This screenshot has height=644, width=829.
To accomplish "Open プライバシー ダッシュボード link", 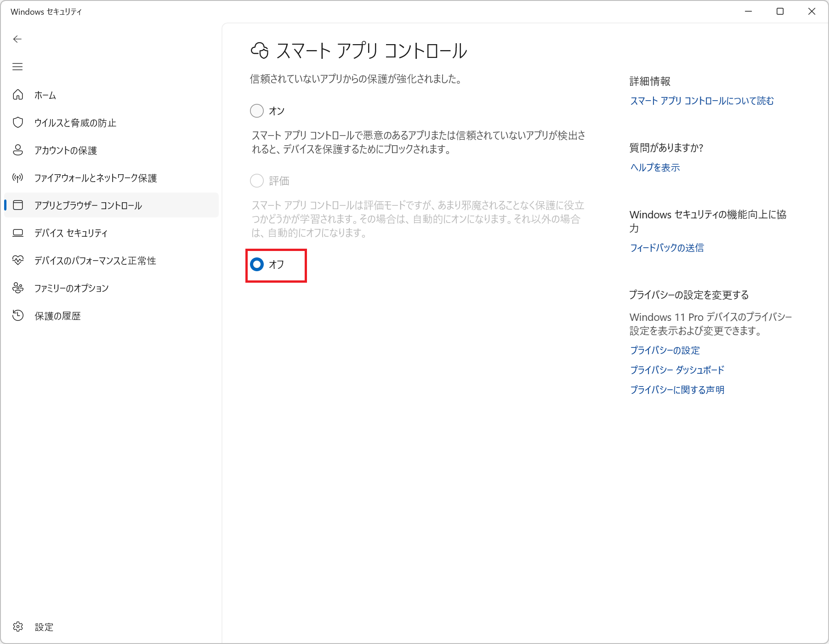I will pos(677,370).
